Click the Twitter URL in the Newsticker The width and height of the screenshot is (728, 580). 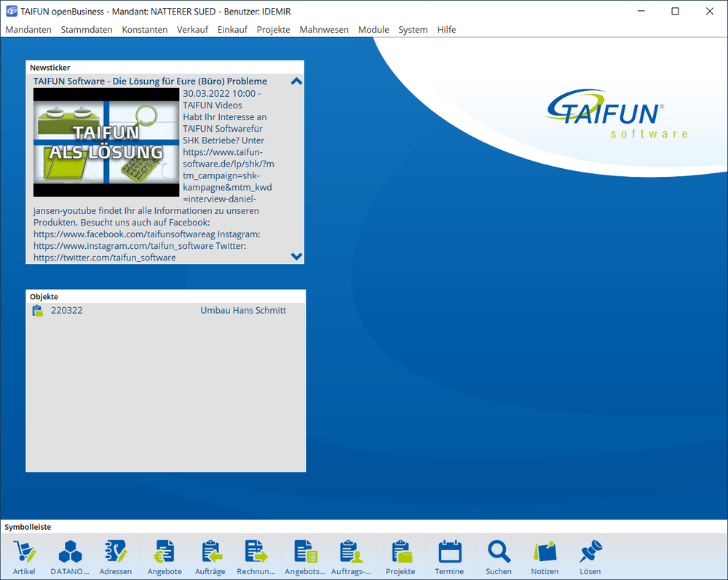[104, 258]
